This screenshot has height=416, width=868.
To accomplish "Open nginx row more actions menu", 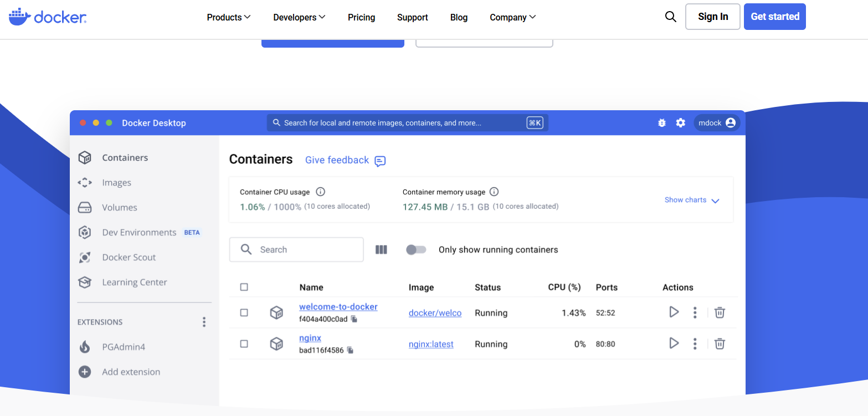I will pos(695,343).
